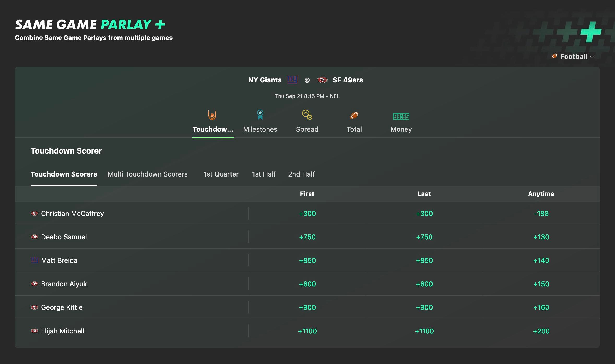Expand the 2nd Half scoring options
The image size is (615, 364).
[x=301, y=173]
